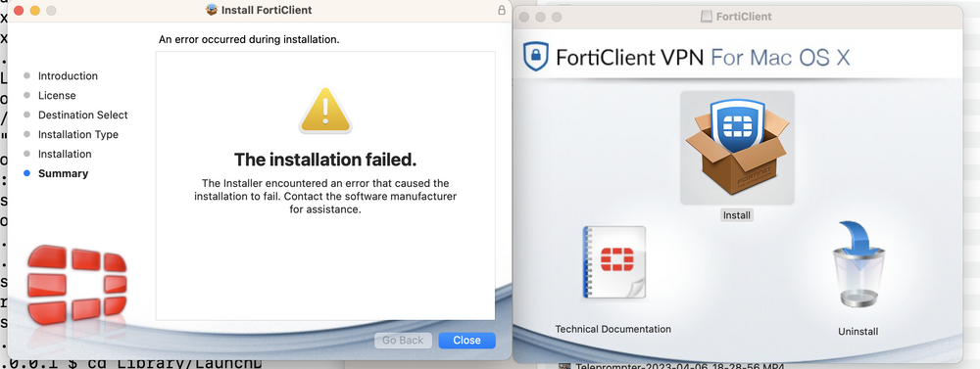Image resolution: width=980 pixels, height=369 pixels.
Task: Click the FortiClient VPN For Mac OS X banner text
Action: [703, 58]
